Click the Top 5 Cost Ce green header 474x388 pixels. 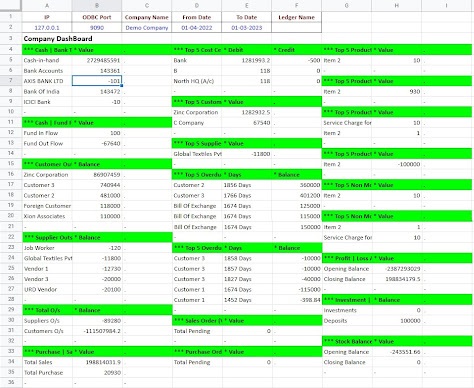[x=197, y=50]
